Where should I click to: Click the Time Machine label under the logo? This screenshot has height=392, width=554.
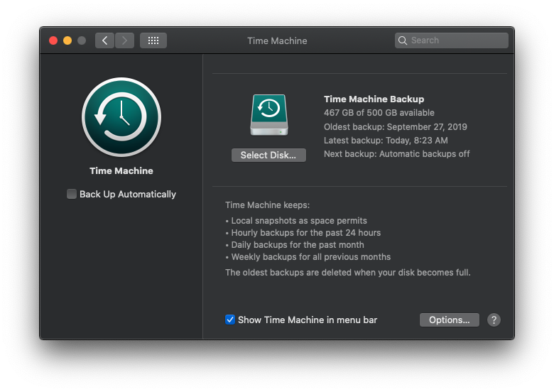click(x=121, y=171)
